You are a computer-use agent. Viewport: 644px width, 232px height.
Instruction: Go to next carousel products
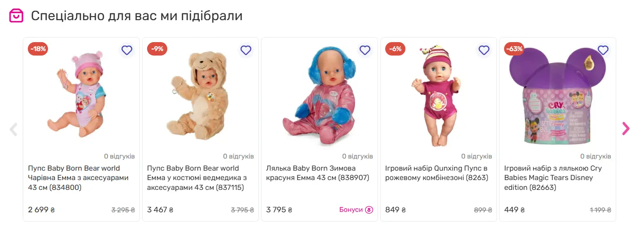[626, 129]
